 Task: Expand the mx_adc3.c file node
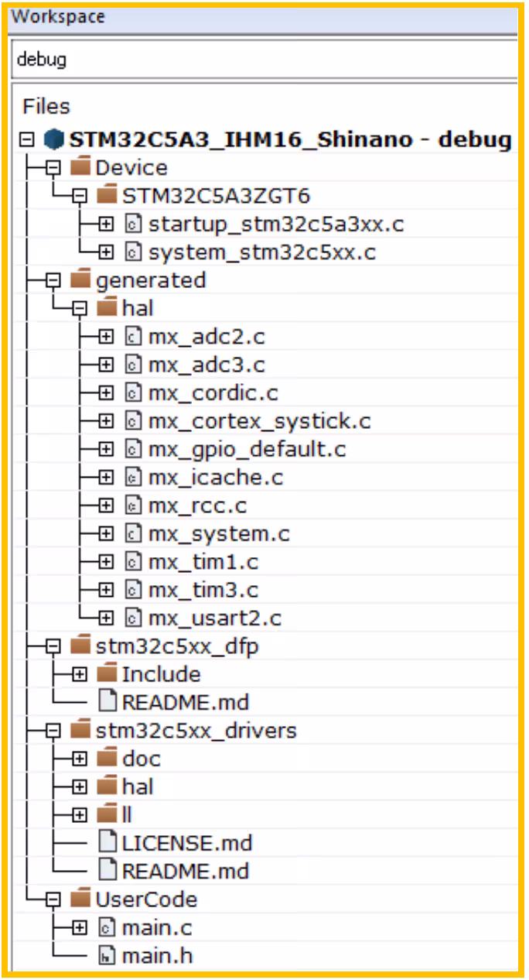(x=106, y=365)
